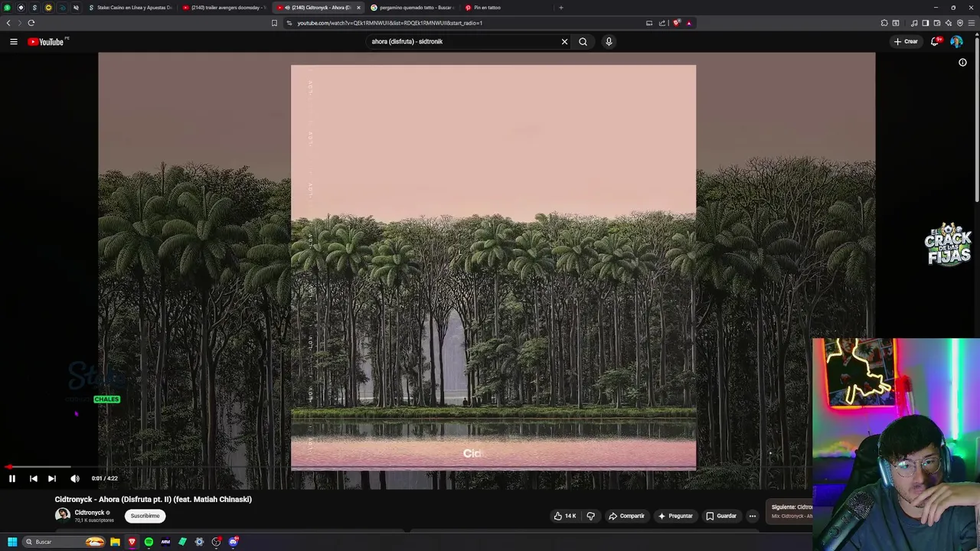Seek using the red video progress bar
Image resolution: width=980 pixels, height=551 pixels.
click(x=406, y=466)
